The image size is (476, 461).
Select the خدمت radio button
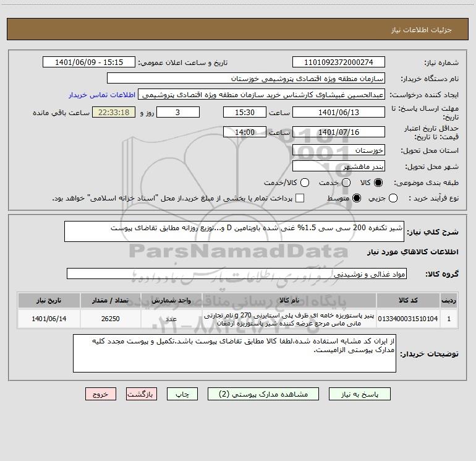click(x=346, y=183)
